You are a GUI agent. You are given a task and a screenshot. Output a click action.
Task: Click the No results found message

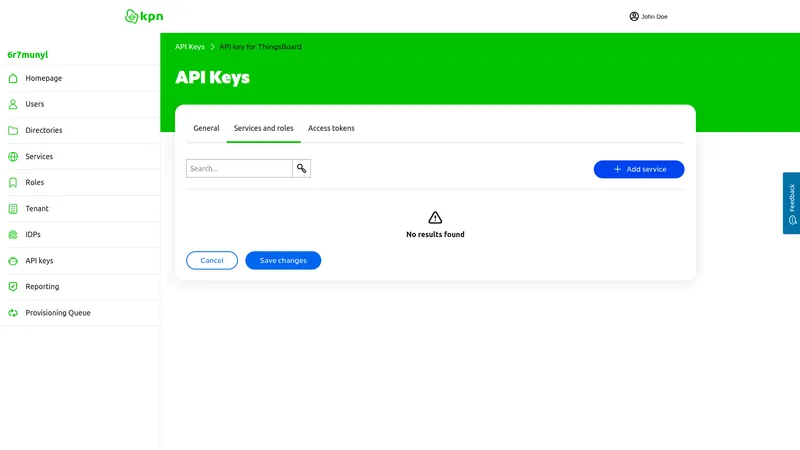435,234
